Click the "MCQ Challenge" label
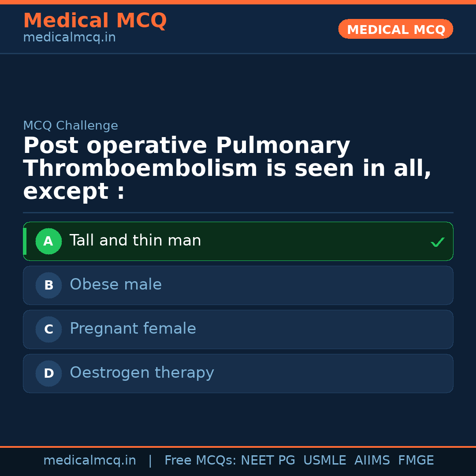476x476 pixels. pos(71,126)
